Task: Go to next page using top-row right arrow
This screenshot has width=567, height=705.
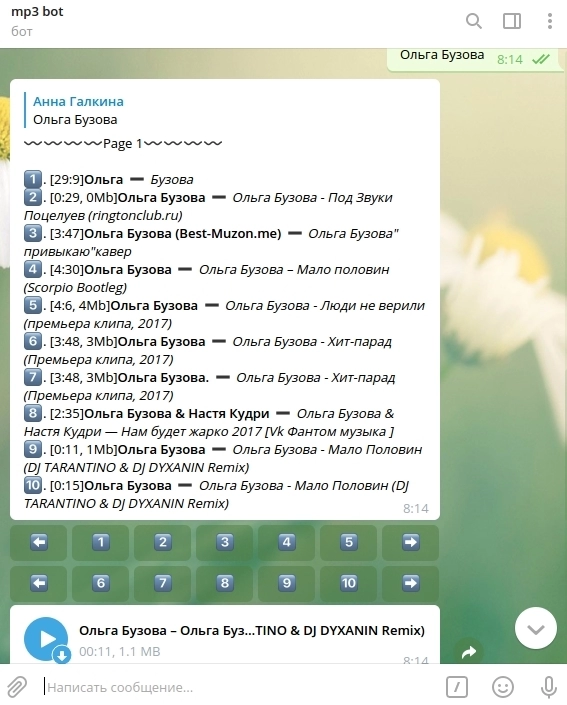Action: point(411,542)
